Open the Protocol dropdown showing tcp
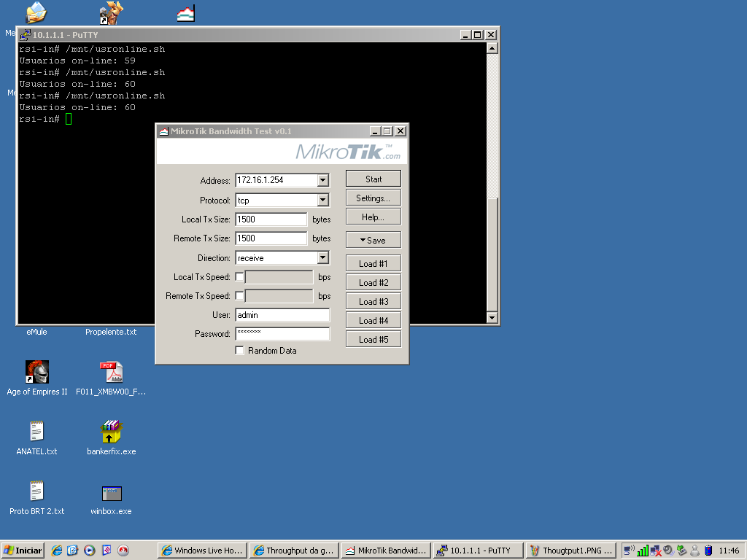Viewport: 747px width, 560px height. 323,200
